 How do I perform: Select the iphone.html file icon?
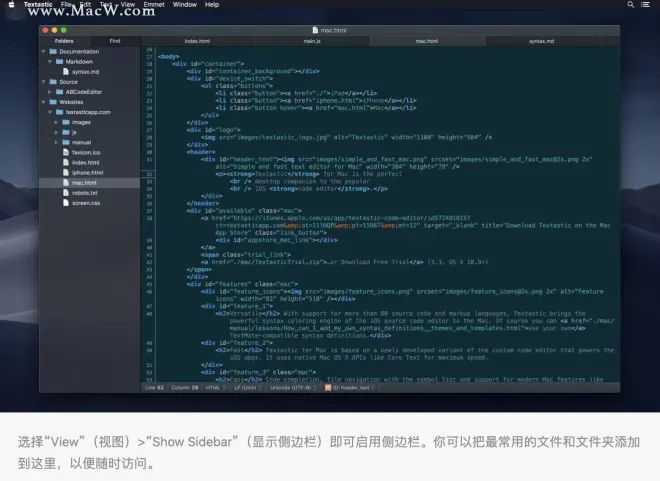(66, 173)
